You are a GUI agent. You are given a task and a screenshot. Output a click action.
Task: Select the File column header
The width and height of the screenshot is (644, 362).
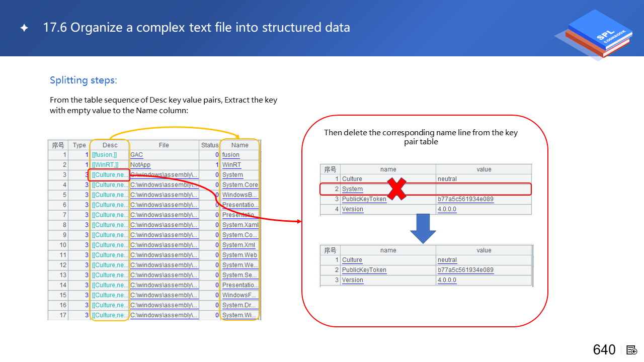coord(164,145)
